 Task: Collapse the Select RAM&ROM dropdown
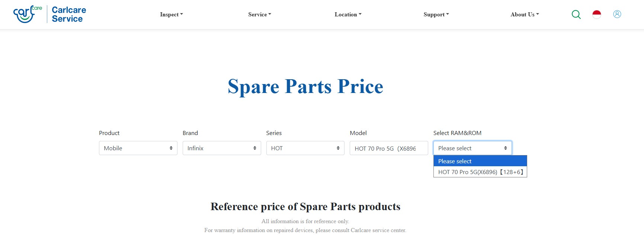click(472, 148)
